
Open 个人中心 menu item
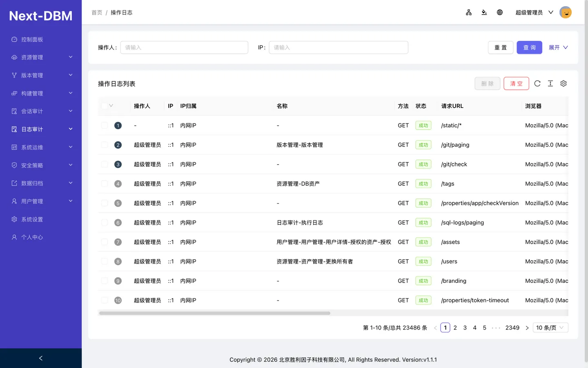pyautogui.click(x=41, y=237)
